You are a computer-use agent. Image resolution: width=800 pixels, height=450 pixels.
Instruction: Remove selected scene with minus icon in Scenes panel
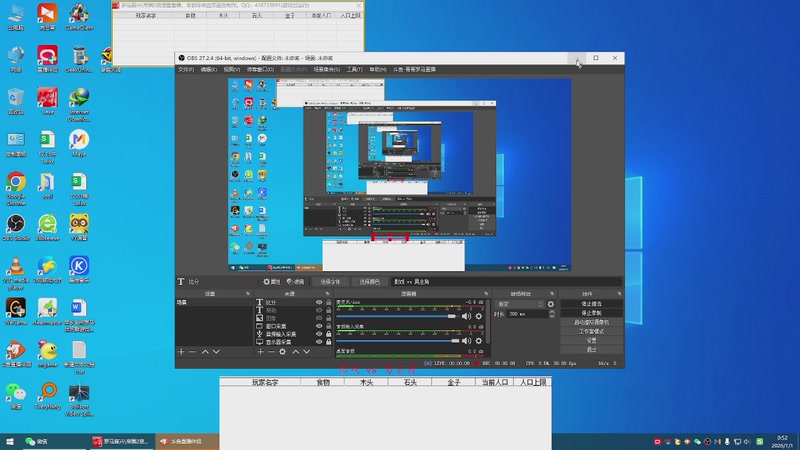point(192,352)
